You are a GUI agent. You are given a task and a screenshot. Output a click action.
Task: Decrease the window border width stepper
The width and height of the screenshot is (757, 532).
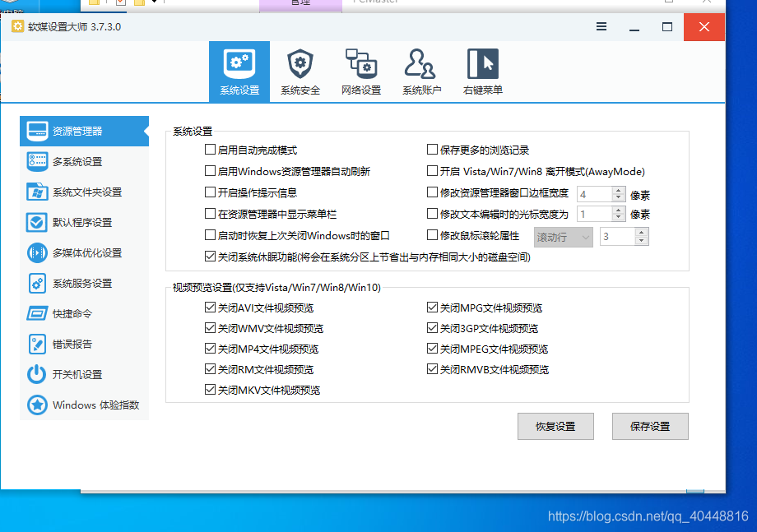pos(619,197)
